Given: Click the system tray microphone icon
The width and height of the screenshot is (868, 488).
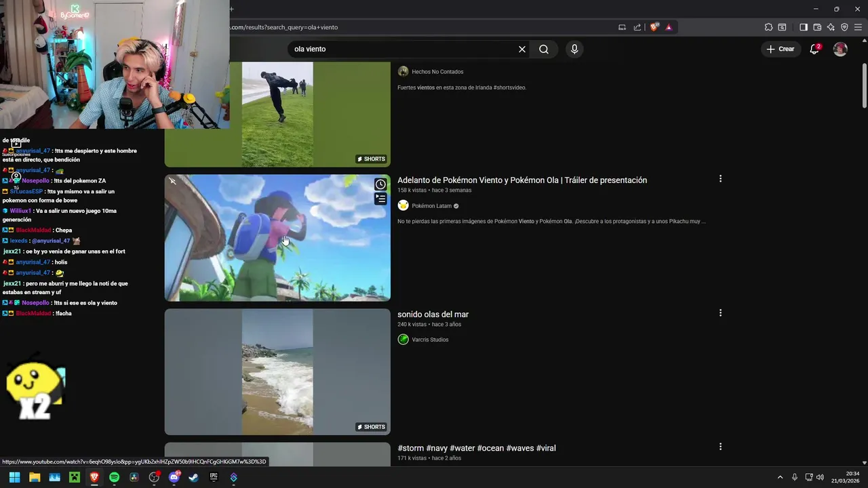Looking at the screenshot, I should coord(795,477).
